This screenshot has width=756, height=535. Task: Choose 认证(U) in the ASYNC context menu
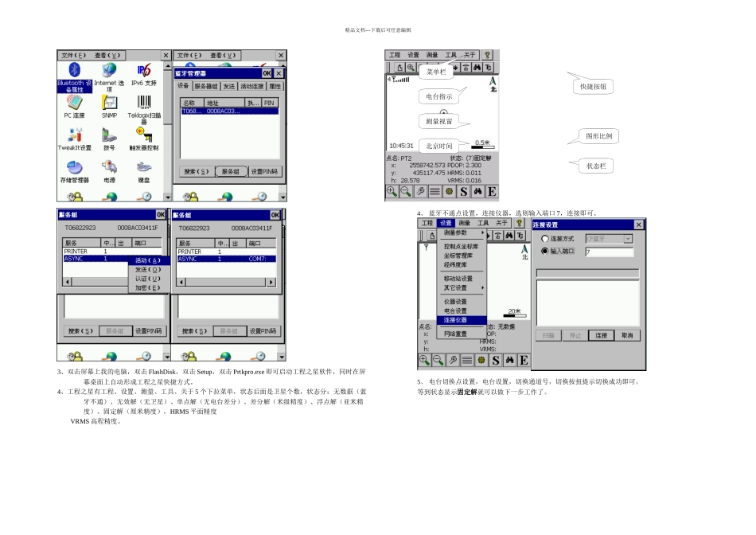[x=149, y=279]
